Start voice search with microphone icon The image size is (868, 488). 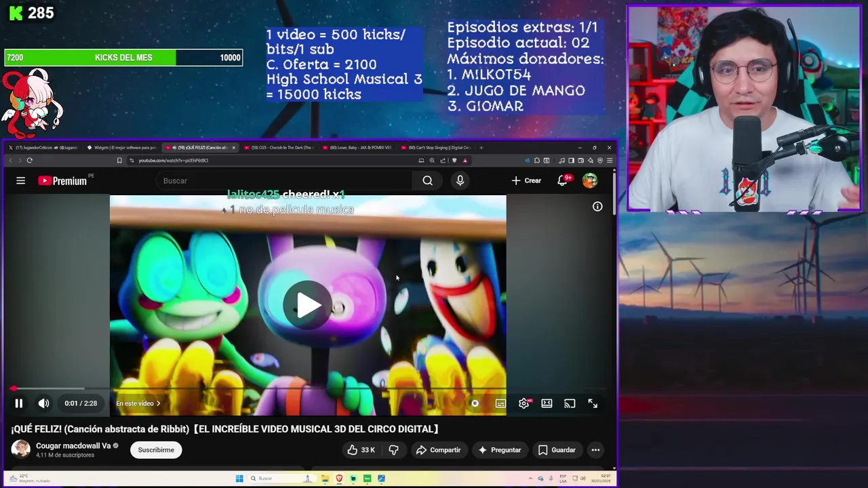click(x=460, y=180)
